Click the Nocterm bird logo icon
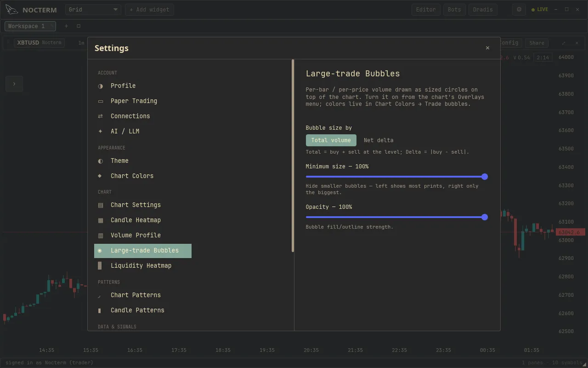Screen dimensions: 588x368 pyautogui.click(x=11, y=9)
